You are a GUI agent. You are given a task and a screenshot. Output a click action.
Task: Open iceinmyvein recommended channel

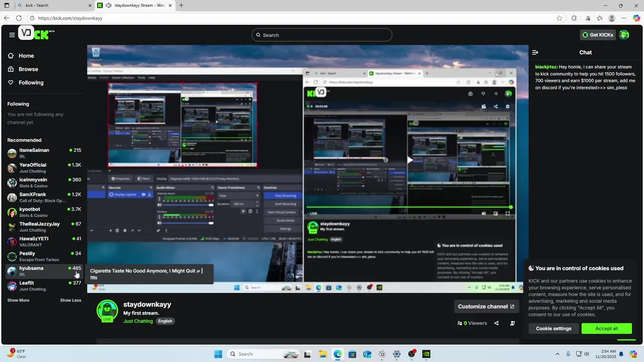click(x=44, y=182)
